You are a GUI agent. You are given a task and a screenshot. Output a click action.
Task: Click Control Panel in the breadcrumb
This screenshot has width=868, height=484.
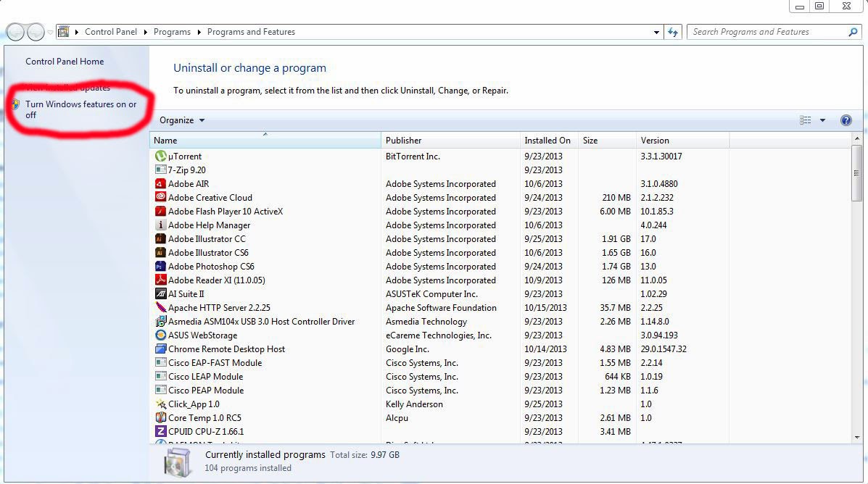click(x=111, y=32)
